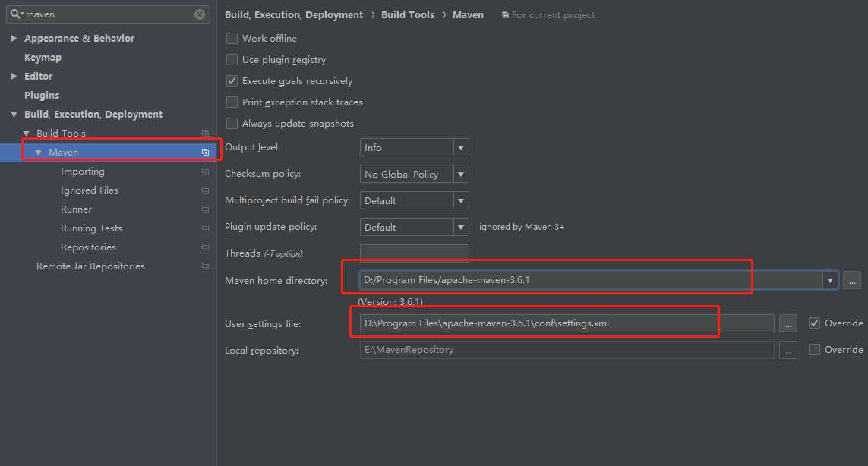Open Importing settings page
This screenshot has width=868, height=466.
[83, 172]
